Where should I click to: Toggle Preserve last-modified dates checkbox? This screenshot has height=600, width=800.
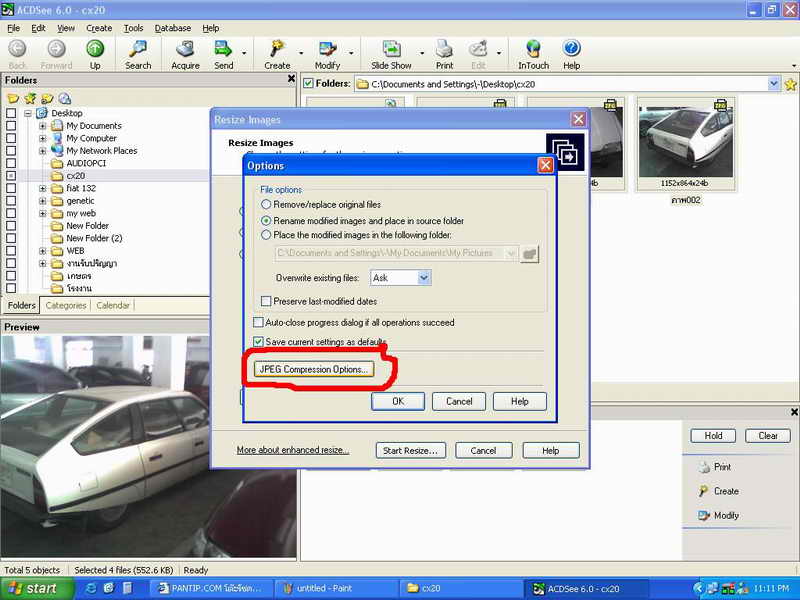[266, 302]
